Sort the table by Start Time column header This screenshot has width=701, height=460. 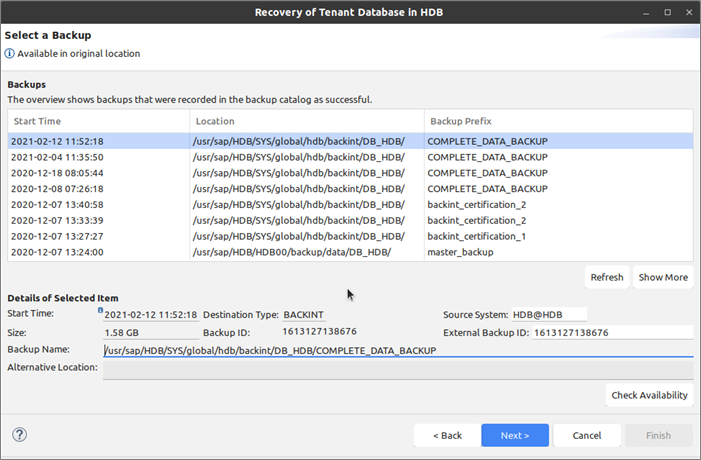(x=98, y=121)
